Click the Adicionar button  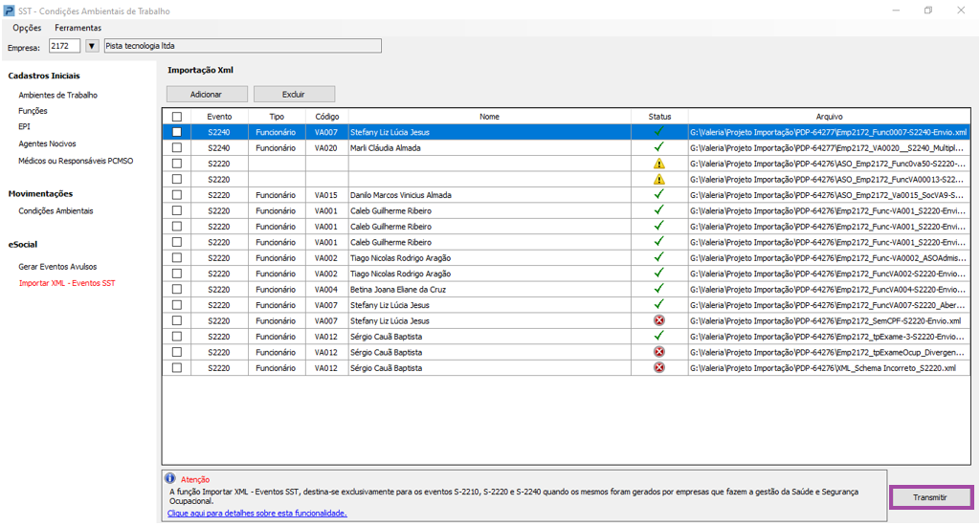coord(207,94)
